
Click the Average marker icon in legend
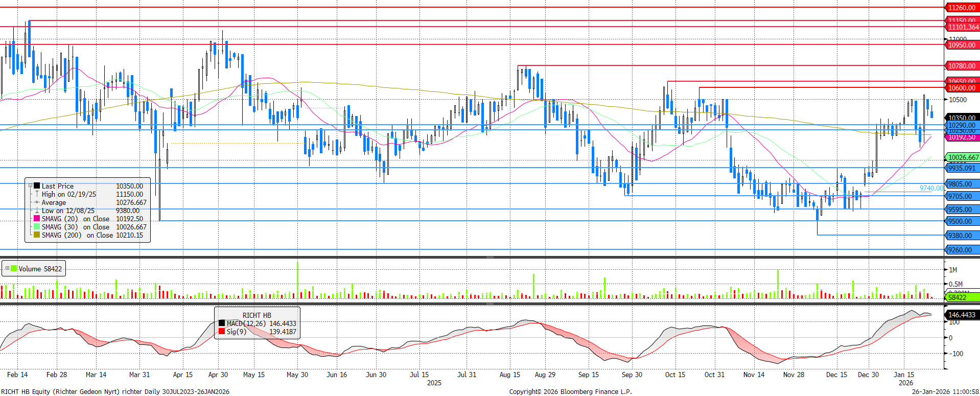37,202
